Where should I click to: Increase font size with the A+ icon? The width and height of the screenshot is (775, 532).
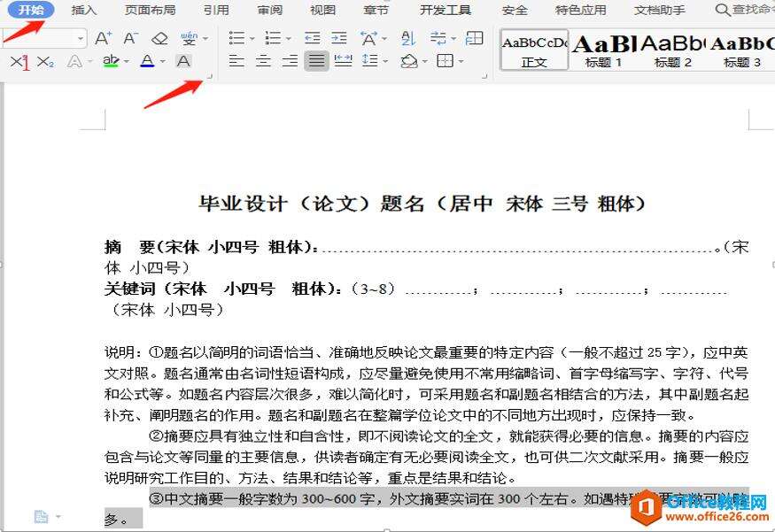[x=104, y=38]
